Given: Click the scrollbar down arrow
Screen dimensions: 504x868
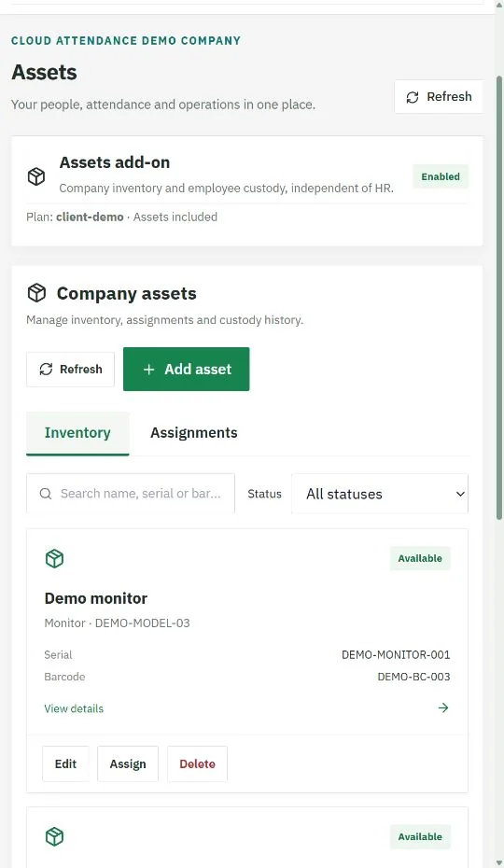Looking at the screenshot, I should 499,863.
